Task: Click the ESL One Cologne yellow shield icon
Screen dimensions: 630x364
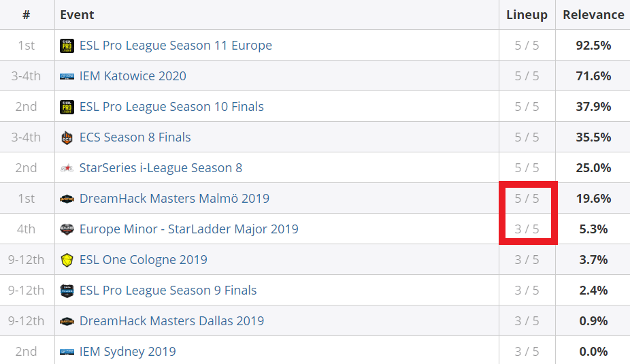Action: pyautogui.click(x=67, y=260)
